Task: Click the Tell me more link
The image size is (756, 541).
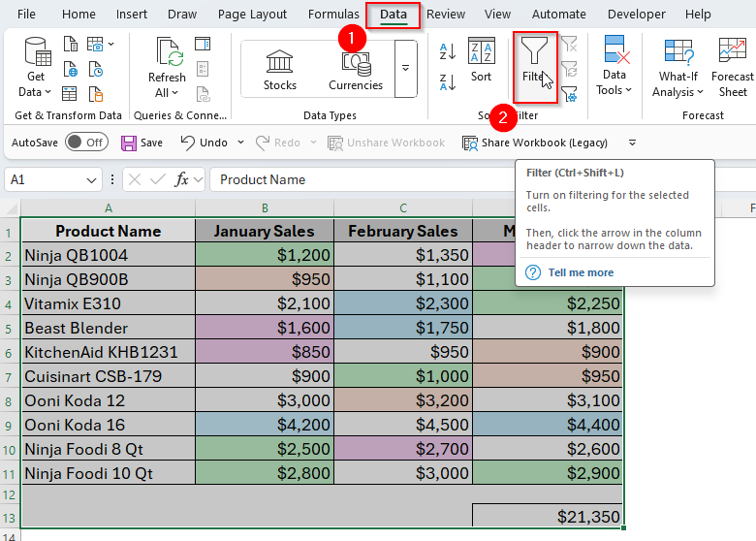Action: (580, 272)
